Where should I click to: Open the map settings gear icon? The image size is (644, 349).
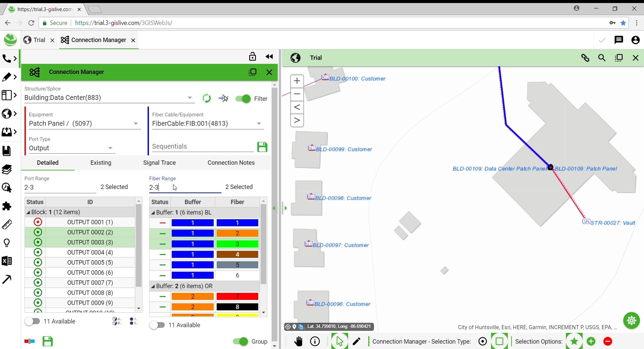point(631,320)
